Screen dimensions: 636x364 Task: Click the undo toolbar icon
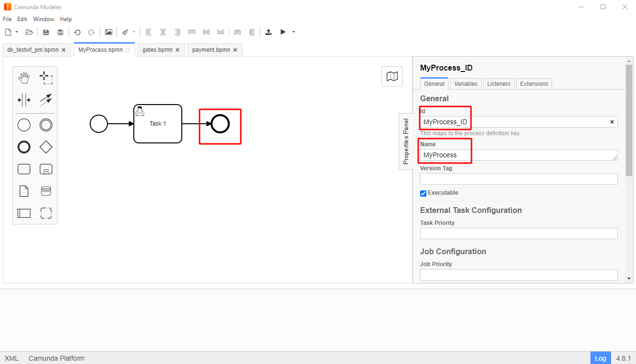point(77,32)
